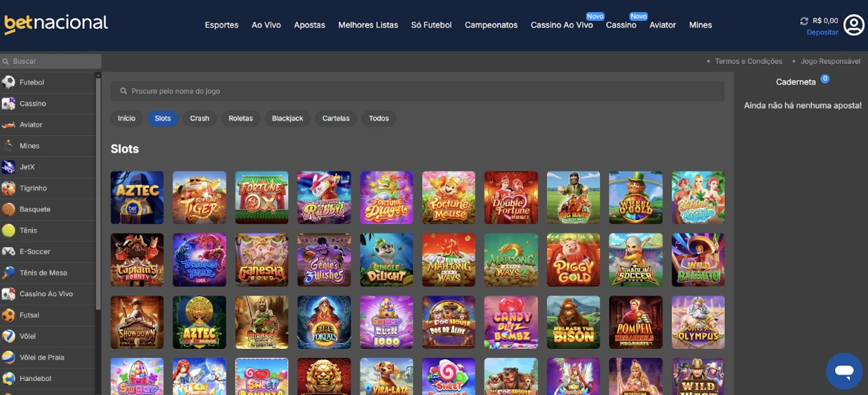Click the Vôlei de Praia icon

(8, 357)
